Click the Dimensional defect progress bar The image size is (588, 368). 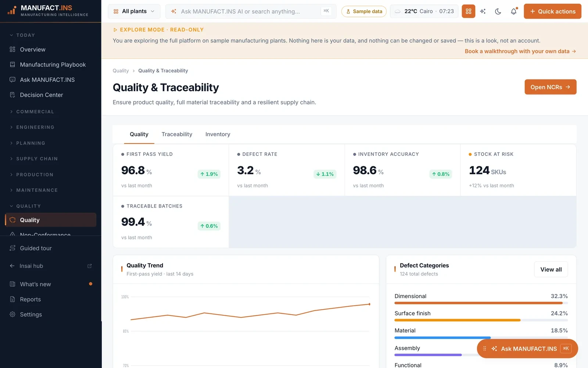[481, 303]
